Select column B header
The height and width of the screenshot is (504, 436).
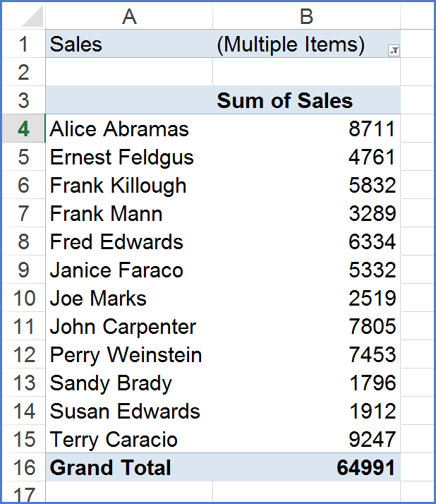point(306,16)
